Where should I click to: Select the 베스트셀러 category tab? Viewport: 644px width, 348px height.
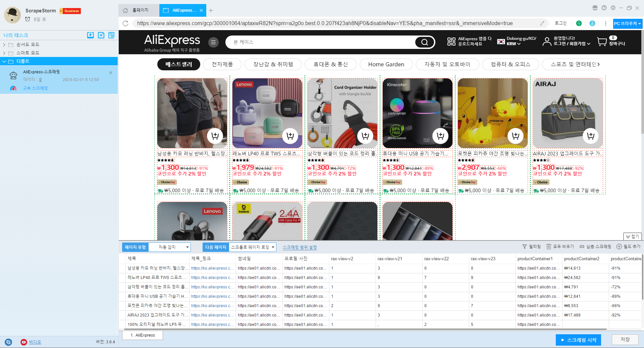coord(179,64)
